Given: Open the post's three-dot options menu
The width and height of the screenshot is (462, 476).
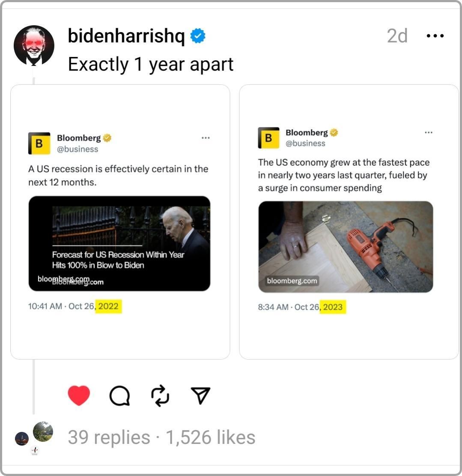Looking at the screenshot, I should [x=435, y=36].
